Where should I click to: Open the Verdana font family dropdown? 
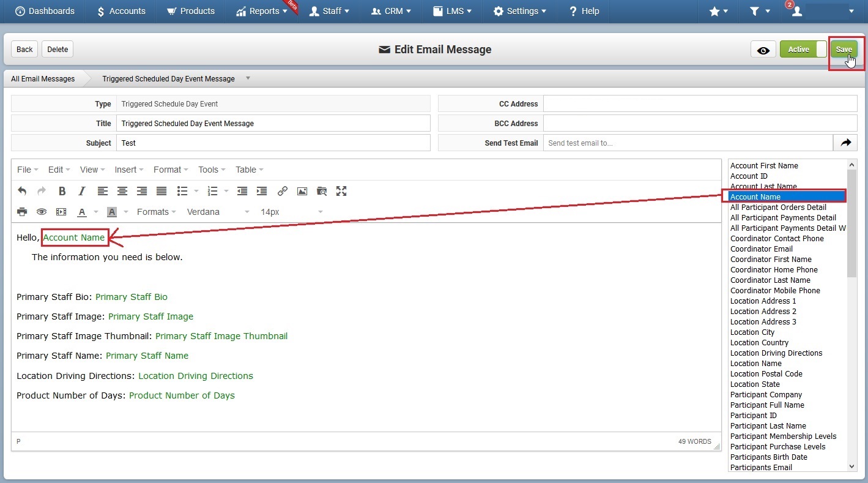point(218,212)
